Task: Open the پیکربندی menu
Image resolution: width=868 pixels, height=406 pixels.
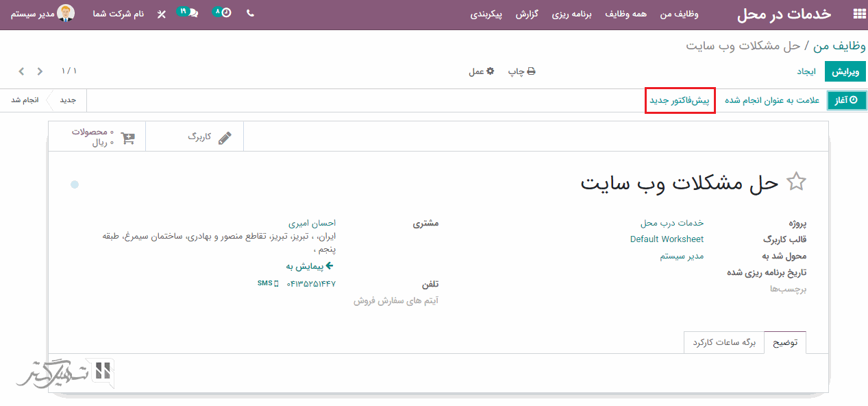Action: coord(486,14)
